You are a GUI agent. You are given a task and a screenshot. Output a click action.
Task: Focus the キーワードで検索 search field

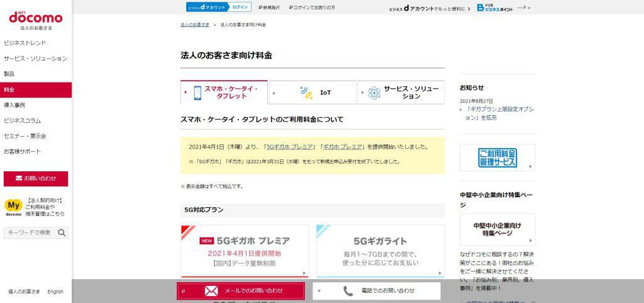tap(30, 232)
